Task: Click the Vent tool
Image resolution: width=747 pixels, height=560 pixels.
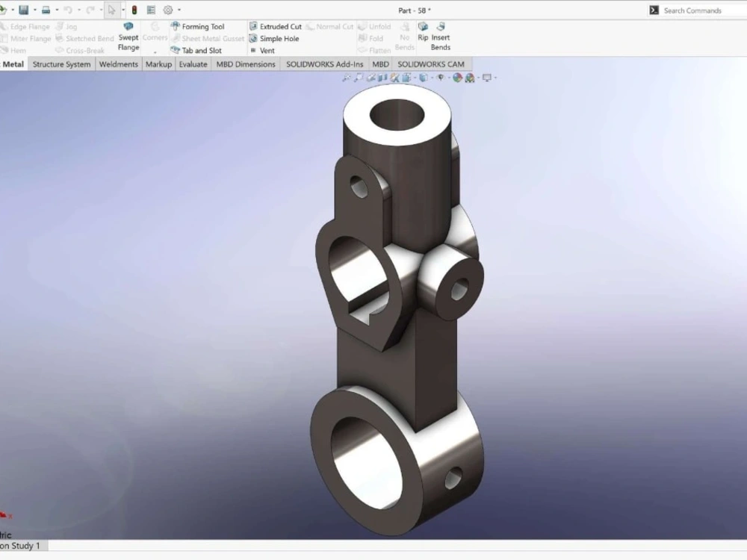Action: tap(262, 50)
